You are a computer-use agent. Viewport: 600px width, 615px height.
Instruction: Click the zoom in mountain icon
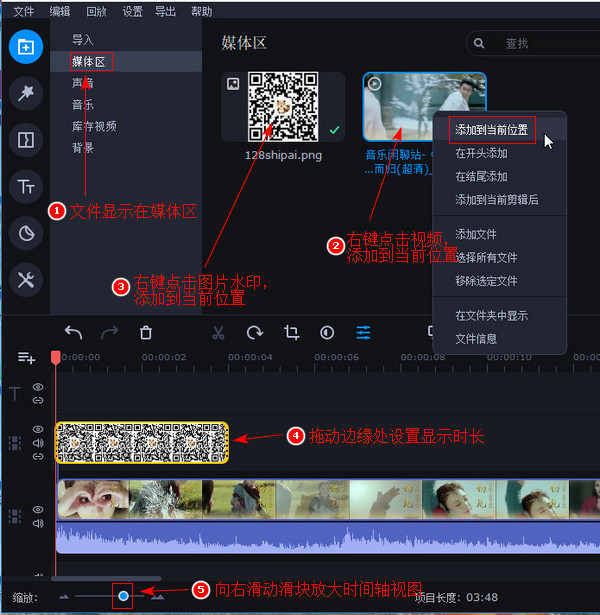(158, 597)
